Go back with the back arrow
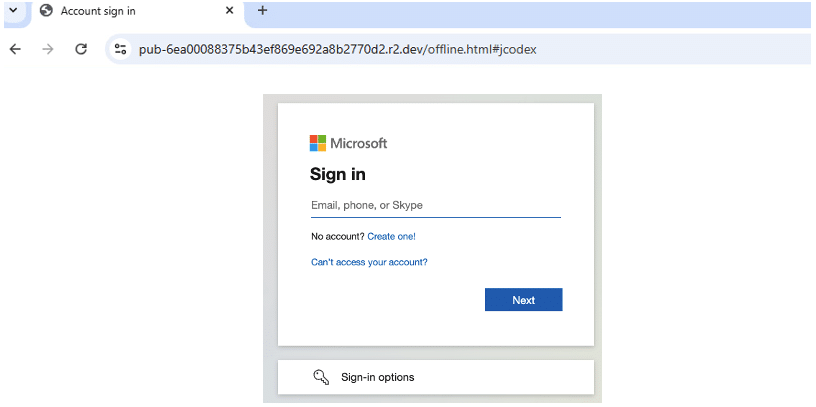The image size is (816, 407). tap(16, 49)
